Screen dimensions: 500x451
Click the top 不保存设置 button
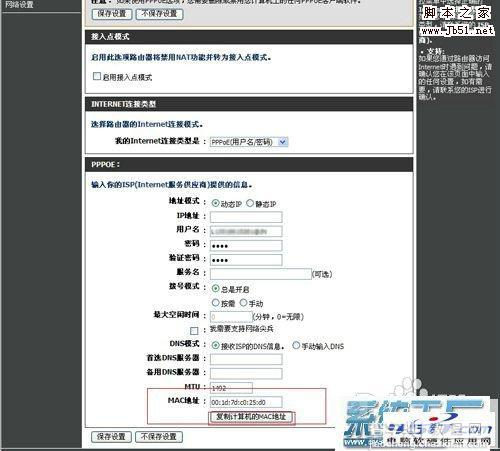point(159,14)
